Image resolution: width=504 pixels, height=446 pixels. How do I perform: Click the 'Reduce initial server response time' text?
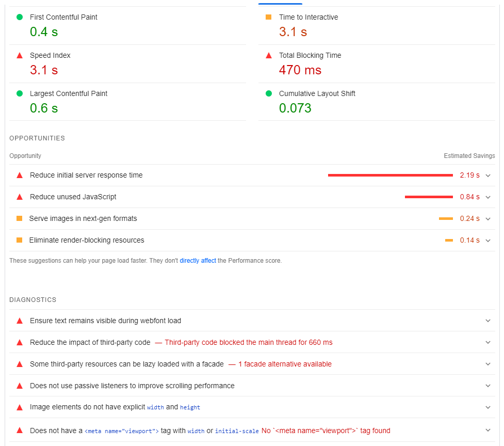[x=86, y=175]
